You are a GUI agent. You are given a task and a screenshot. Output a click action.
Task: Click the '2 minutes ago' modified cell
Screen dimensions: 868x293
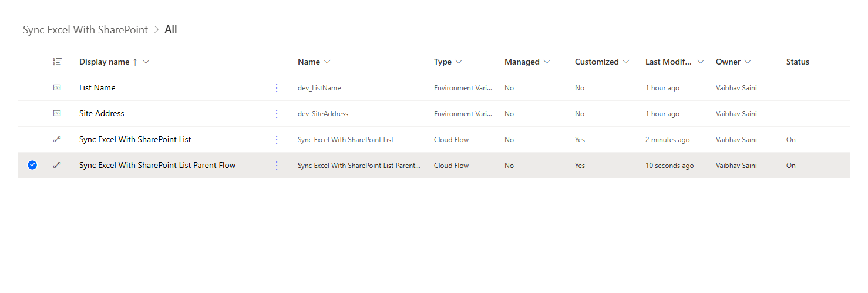point(668,140)
